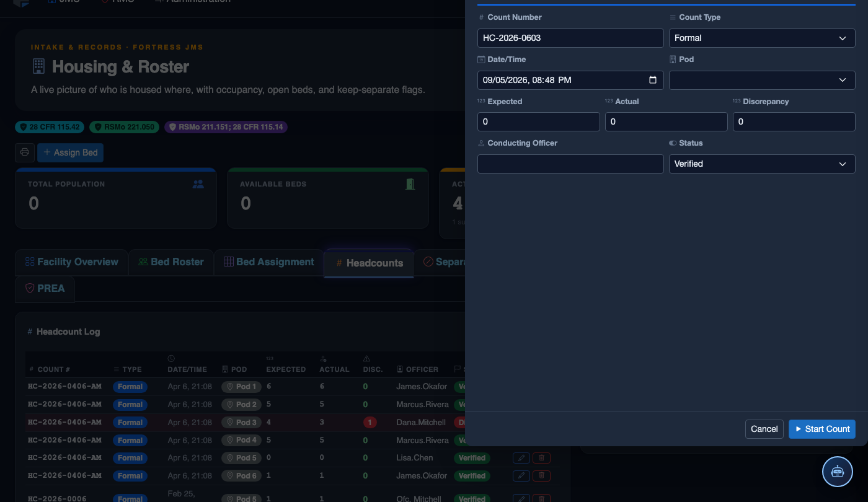The image size is (868, 502).
Task: Switch to the Bed Roster tab
Action: pos(171,262)
